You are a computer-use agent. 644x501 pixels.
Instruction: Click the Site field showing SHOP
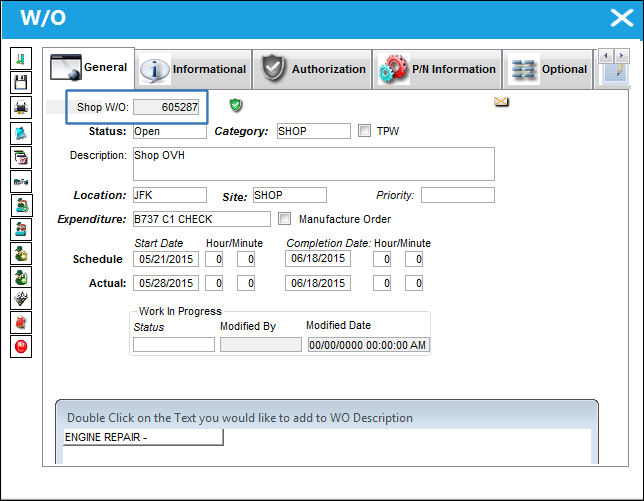tap(290, 195)
